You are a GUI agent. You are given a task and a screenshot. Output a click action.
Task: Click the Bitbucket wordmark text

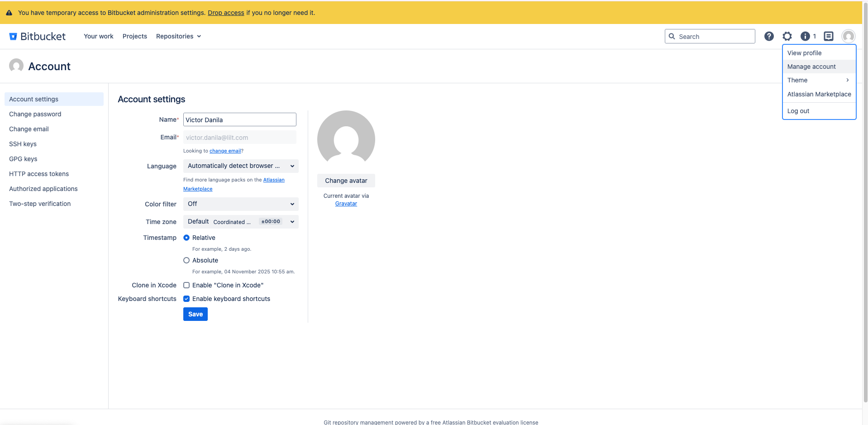click(43, 37)
